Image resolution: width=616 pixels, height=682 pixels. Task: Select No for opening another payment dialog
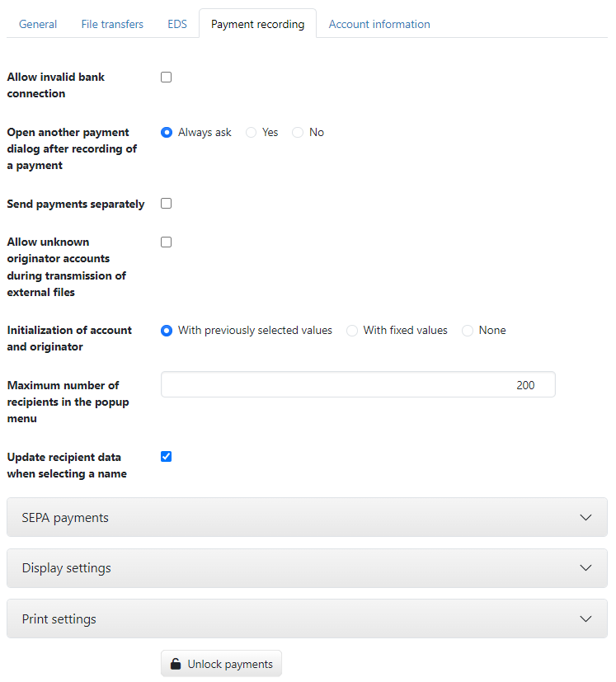point(298,132)
